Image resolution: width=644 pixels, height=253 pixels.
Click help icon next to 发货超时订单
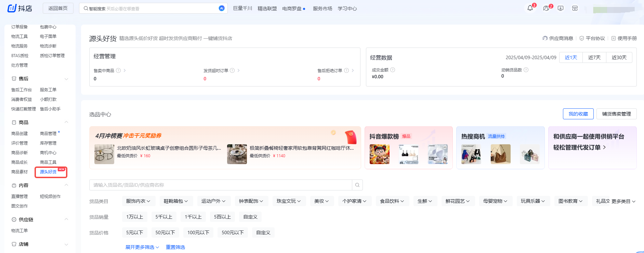point(232,70)
